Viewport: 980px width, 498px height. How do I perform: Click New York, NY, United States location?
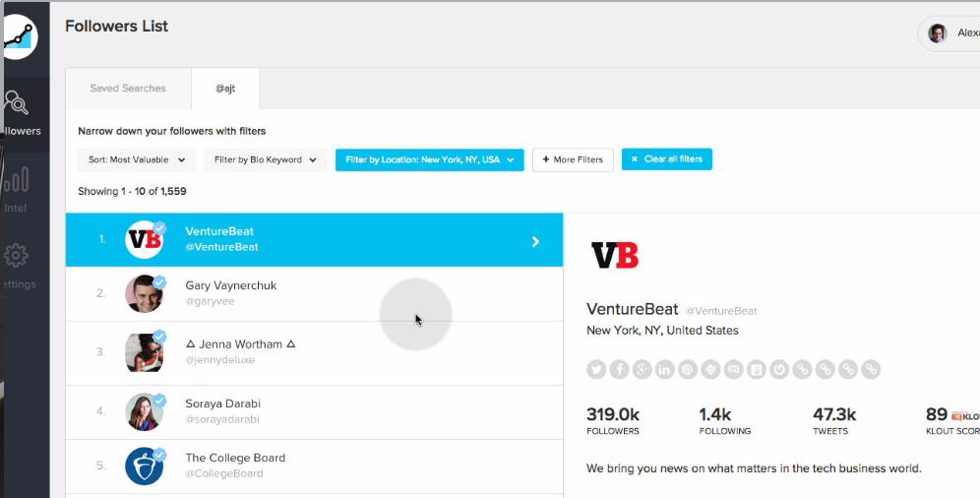point(662,331)
